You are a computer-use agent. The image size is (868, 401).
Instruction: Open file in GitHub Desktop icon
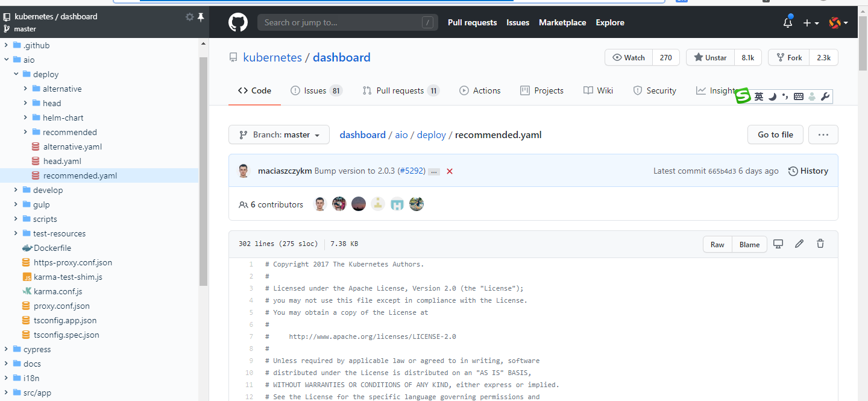tap(778, 244)
